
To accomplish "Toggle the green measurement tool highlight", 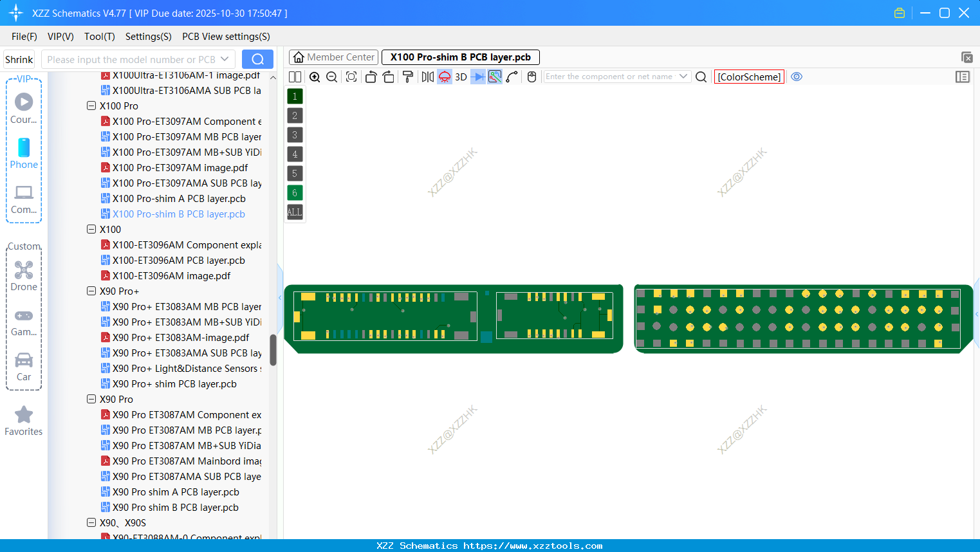I will pyautogui.click(x=494, y=76).
